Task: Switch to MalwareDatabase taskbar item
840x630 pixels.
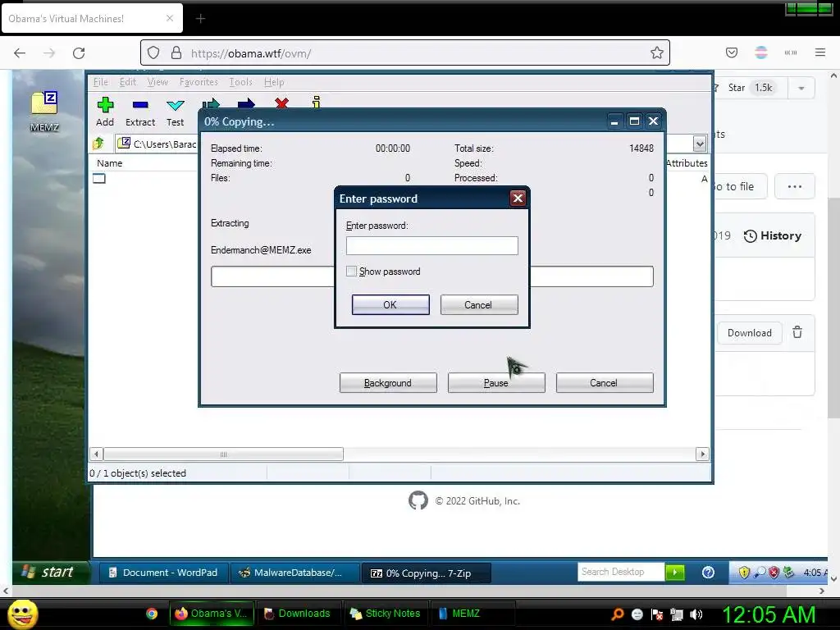Action: (294, 573)
